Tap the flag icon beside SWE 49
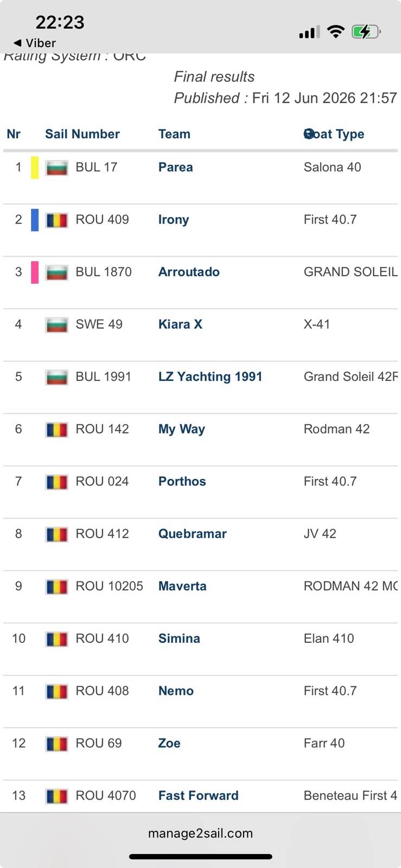401x868 pixels. 56,324
